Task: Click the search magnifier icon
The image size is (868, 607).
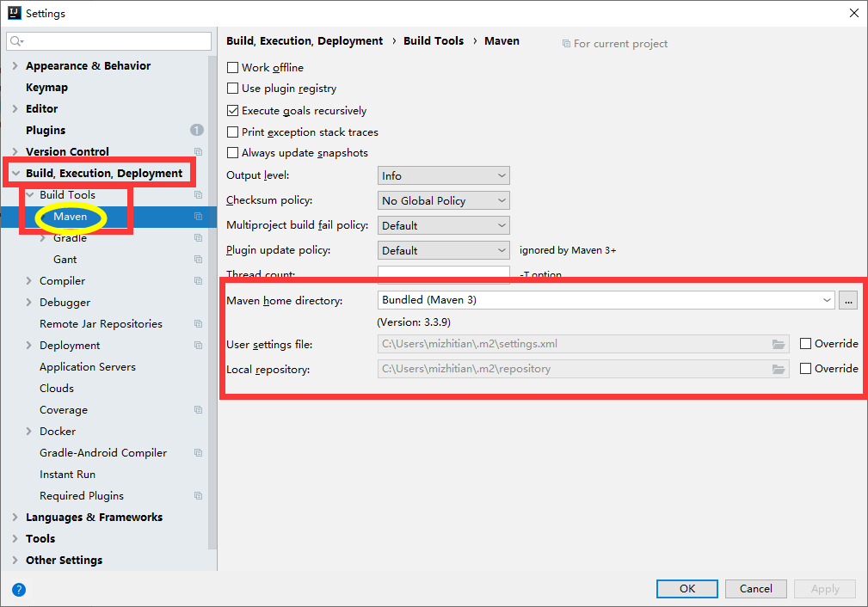Action: coord(16,41)
